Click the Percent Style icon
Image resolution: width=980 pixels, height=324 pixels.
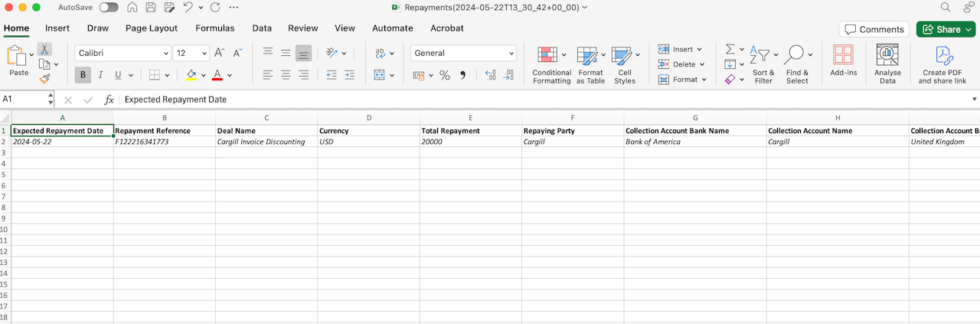pyautogui.click(x=444, y=75)
